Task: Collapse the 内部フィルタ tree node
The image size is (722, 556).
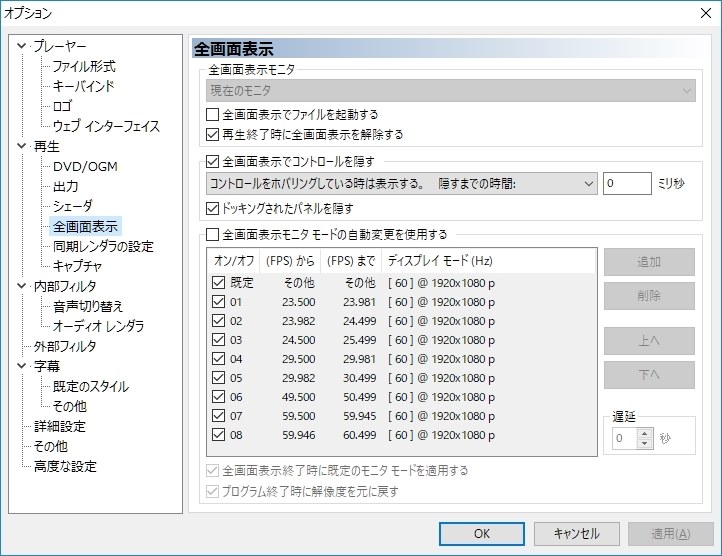Action: (x=21, y=286)
